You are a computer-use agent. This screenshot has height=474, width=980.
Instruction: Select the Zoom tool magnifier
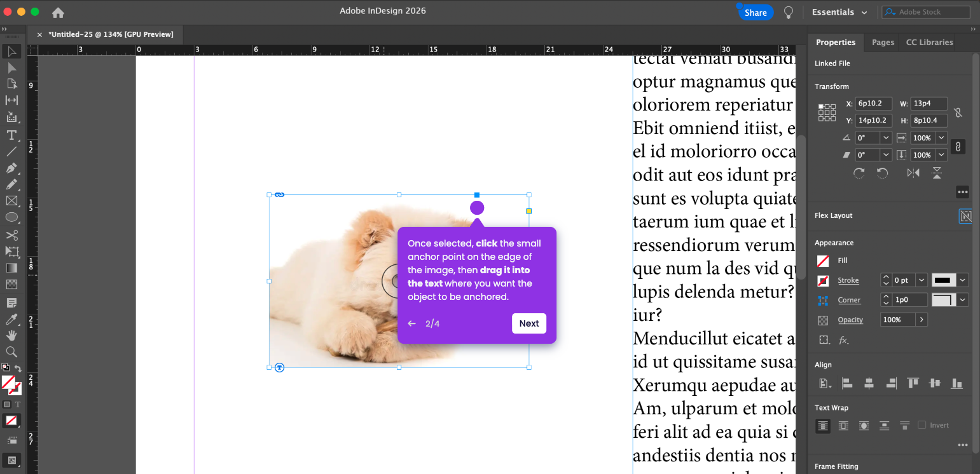tap(11, 351)
